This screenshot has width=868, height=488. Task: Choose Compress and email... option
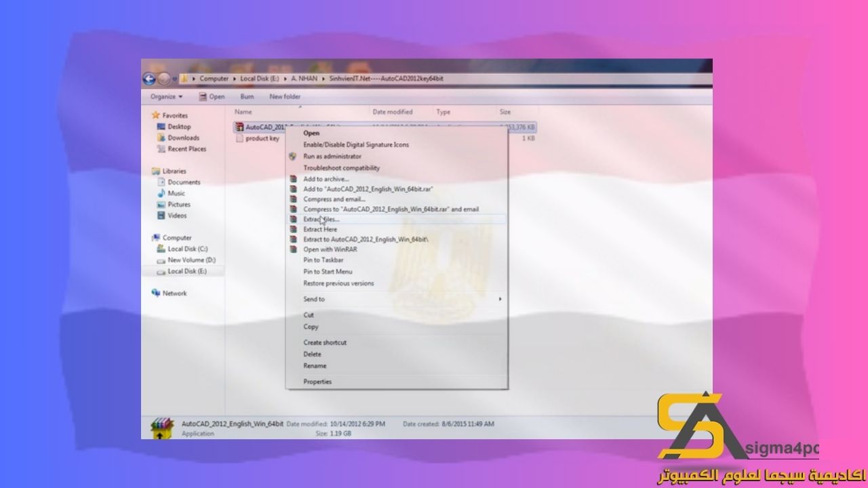(x=334, y=199)
